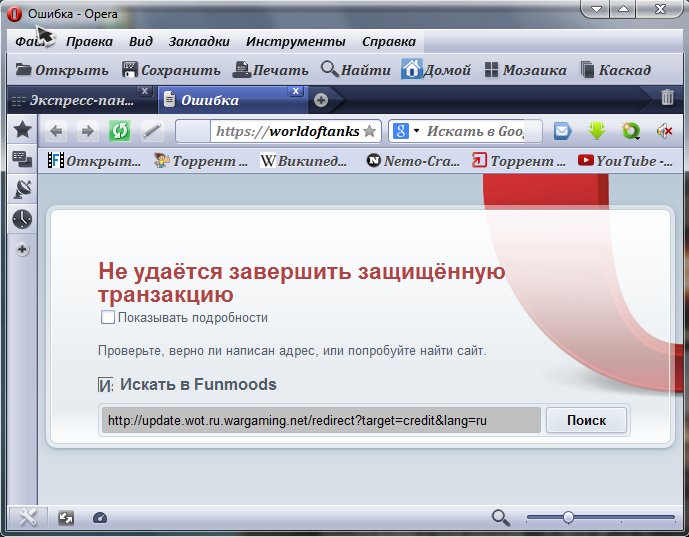Toggle panels with wrench status icon

pos(28,518)
